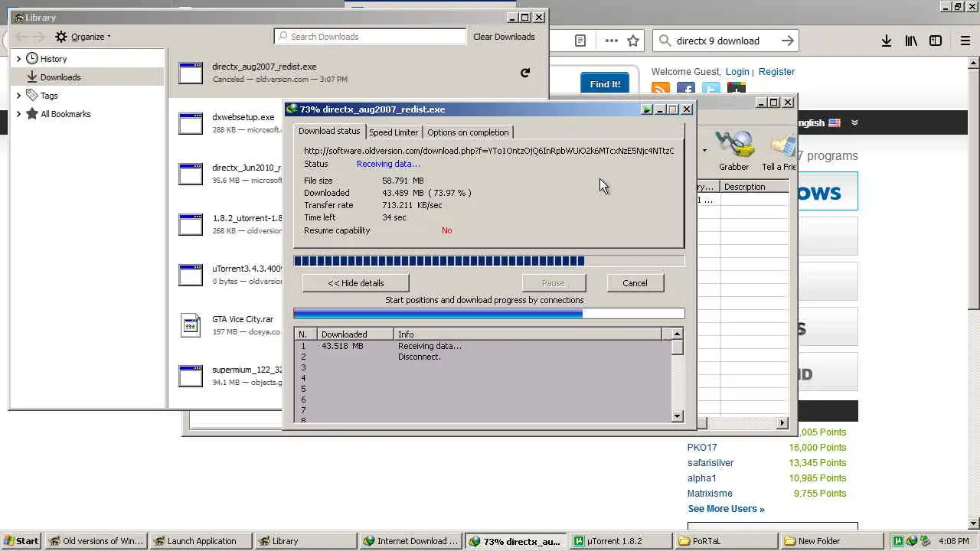Click the IDM horizontal scrollbar right arrow

click(x=782, y=422)
